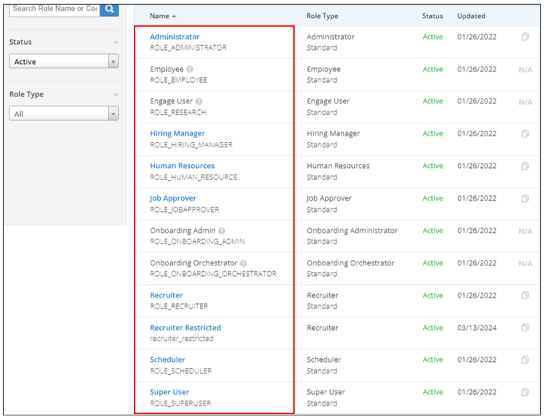544x419 pixels.
Task: Copy the Job Approver role
Action: 525,198
